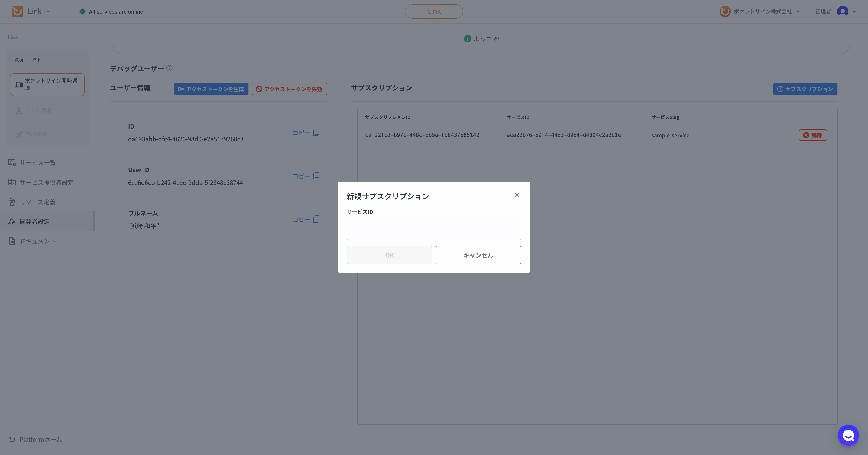Click the Link logo icon top-left
This screenshot has height=455, width=868.
click(x=18, y=11)
